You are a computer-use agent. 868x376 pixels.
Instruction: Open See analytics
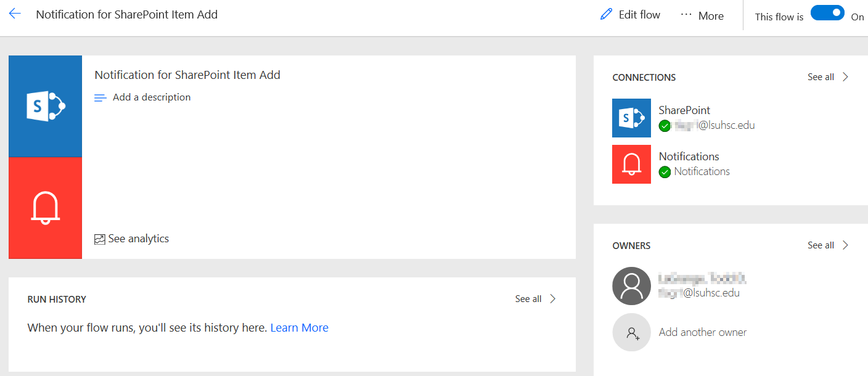[138, 239]
